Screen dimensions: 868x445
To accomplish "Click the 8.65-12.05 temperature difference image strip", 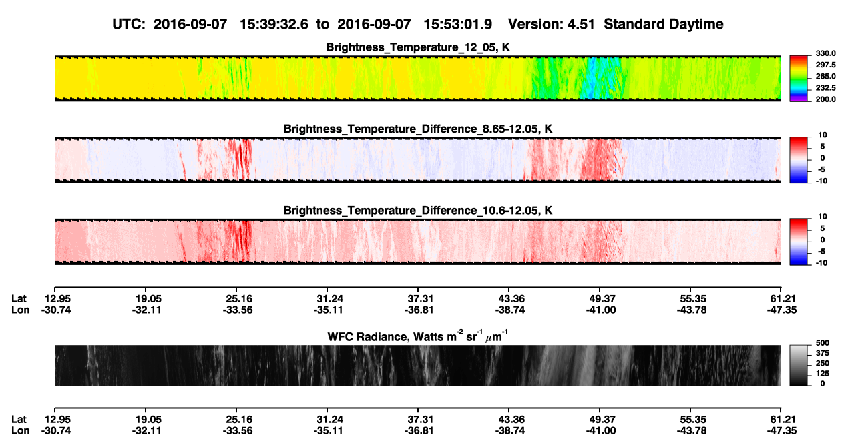I will pos(417,160).
